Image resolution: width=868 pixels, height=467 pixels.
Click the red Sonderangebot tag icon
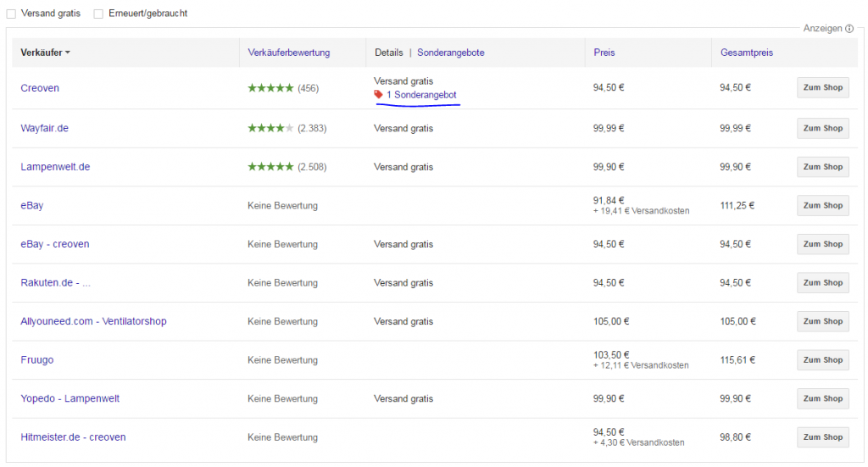tap(379, 95)
